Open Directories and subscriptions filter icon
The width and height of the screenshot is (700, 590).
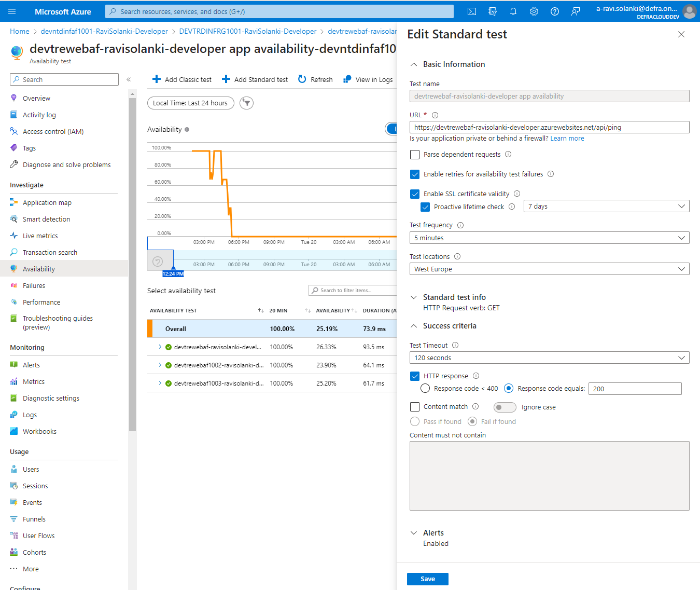pyautogui.click(x=493, y=11)
